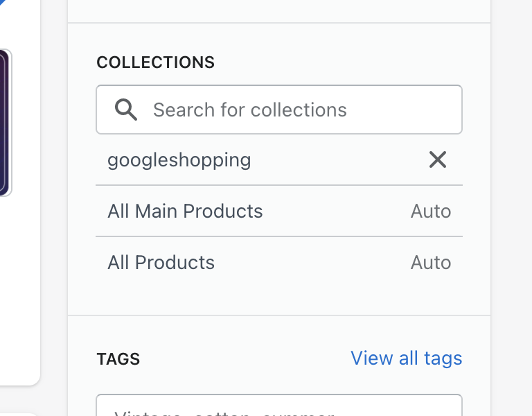Remove the googleshopping collection with X
Screen dimensions: 532x416
pos(437,160)
